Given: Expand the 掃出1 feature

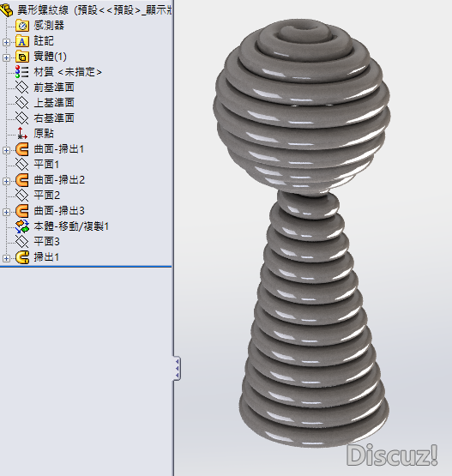Looking at the screenshot, I should tap(6, 258).
